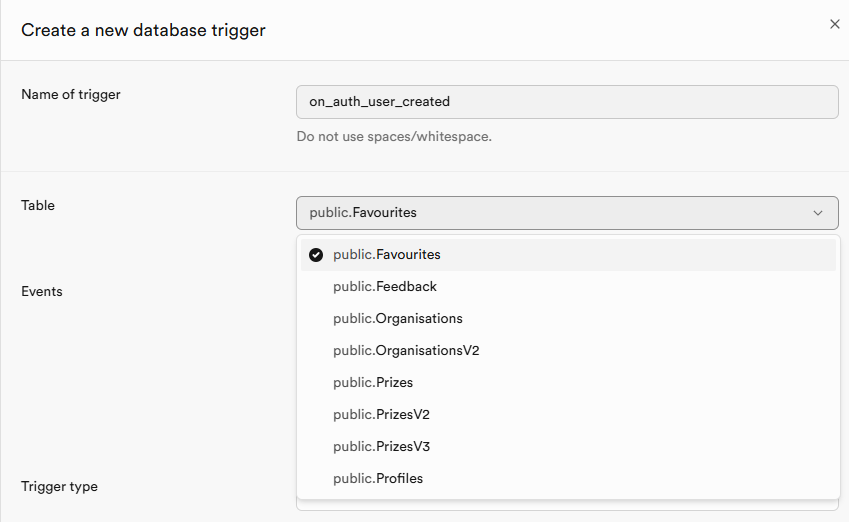Click the checkmark icon beside public.Favourites
849x522 pixels.
tap(316, 255)
